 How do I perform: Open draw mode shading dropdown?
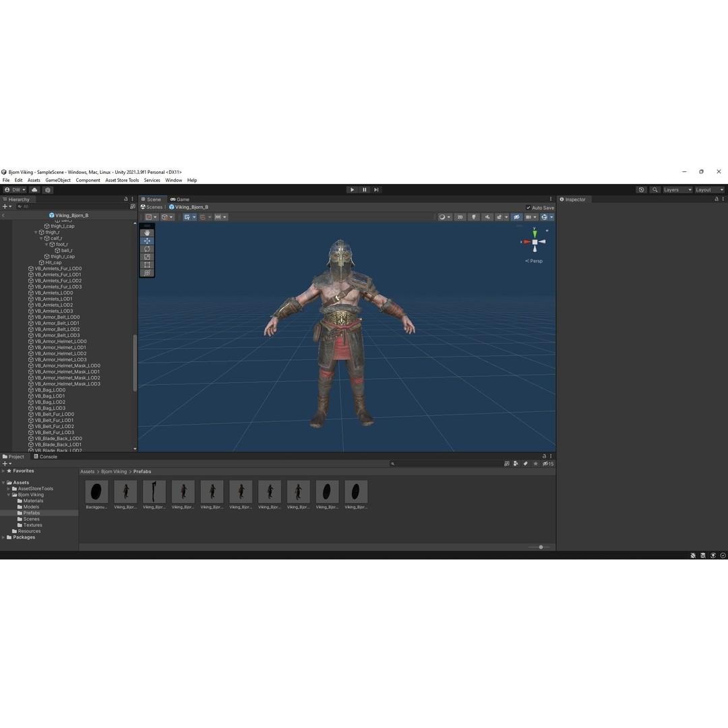pos(444,217)
